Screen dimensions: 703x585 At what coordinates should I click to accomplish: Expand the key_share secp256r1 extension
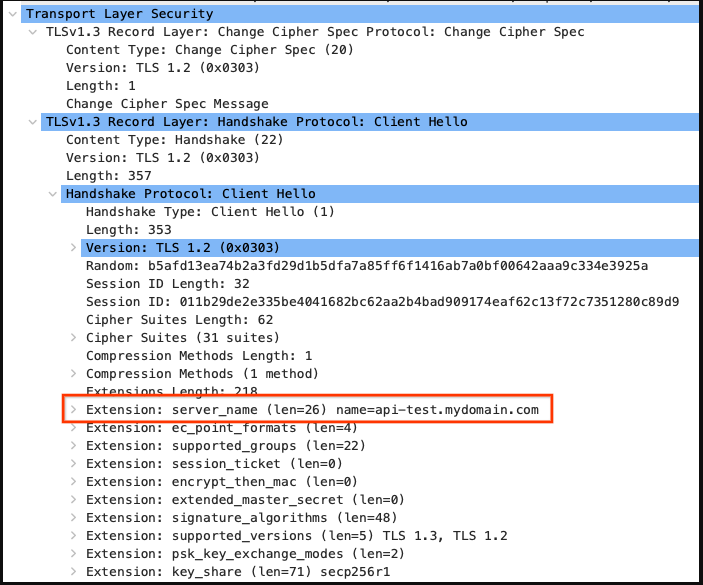click(x=73, y=572)
